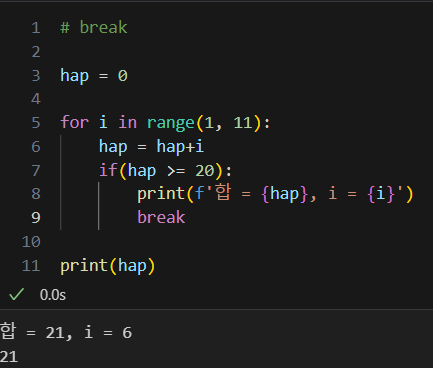The width and height of the screenshot is (433, 368).
Task: Click line number 3 in the gutter
Action: (36, 76)
